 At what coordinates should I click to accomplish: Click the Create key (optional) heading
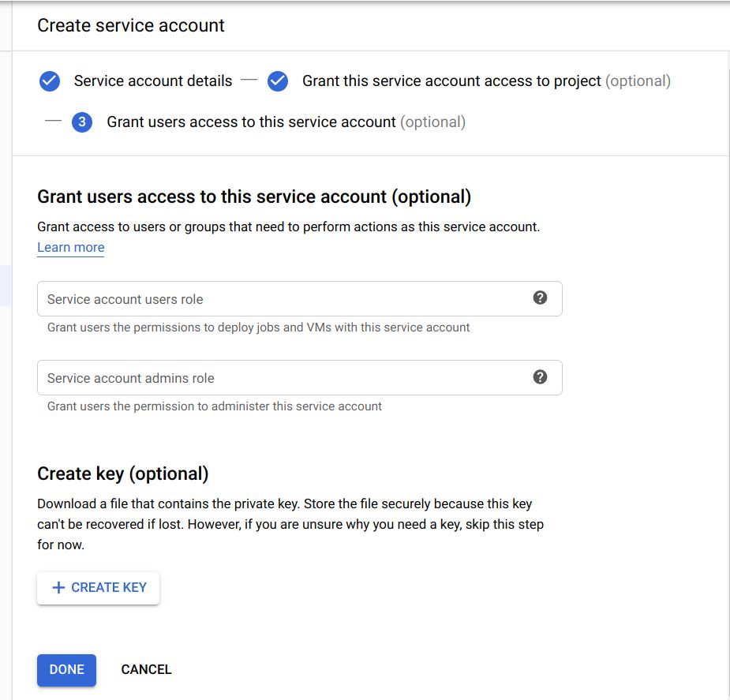click(123, 474)
